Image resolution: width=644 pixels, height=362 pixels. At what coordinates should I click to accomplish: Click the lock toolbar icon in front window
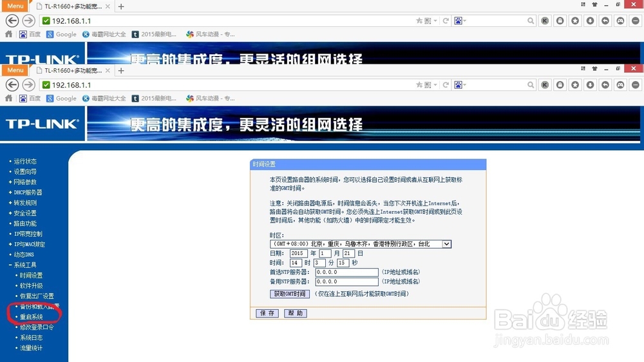(x=560, y=85)
